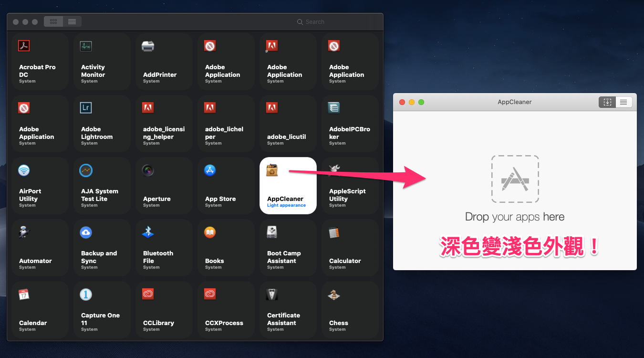Select the Acrobat Pro DC app icon
Image resolution: width=644 pixels, height=358 pixels.
(24, 46)
